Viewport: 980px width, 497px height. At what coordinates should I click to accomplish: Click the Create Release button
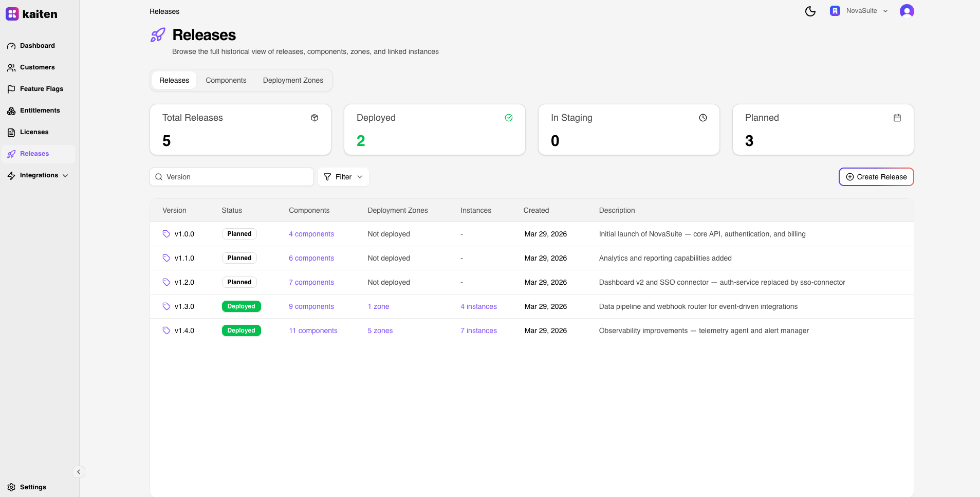(x=876, y=177)
